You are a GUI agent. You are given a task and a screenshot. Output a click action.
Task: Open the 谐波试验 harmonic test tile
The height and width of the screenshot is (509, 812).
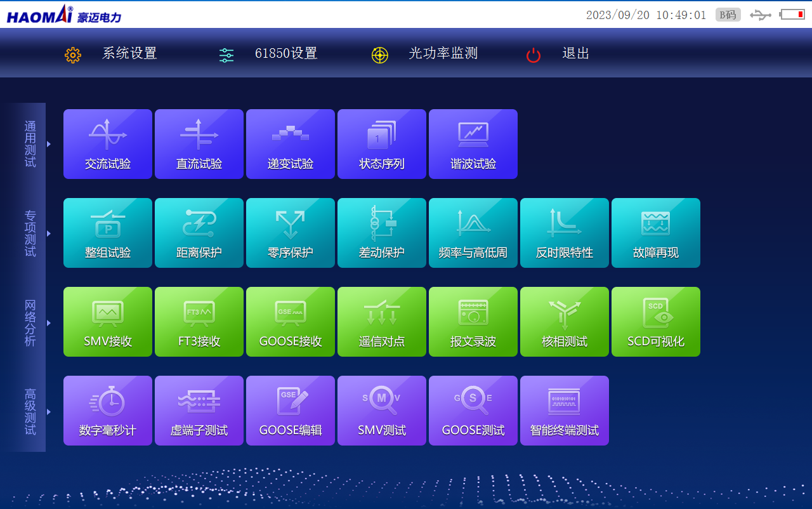tap(473, 144)
